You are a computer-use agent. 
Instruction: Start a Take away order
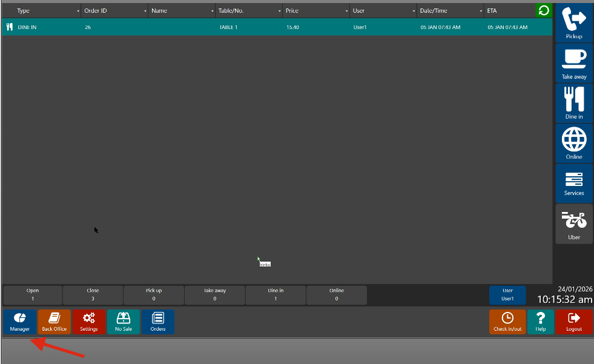pyautogui.click(x=574, y=63)
